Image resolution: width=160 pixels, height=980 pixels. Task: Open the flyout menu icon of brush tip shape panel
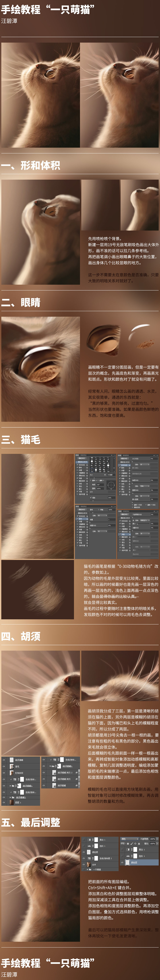[115, 455]
